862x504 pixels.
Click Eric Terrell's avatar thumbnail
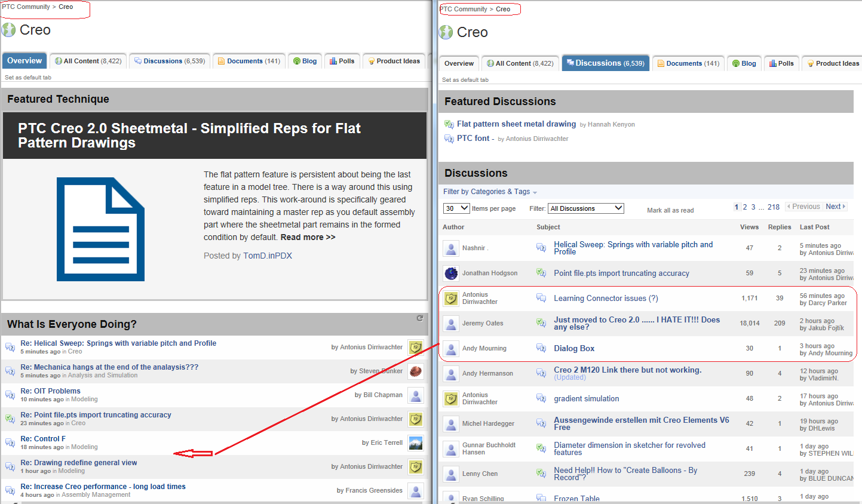pyautogui.click(x=416, y=442)
